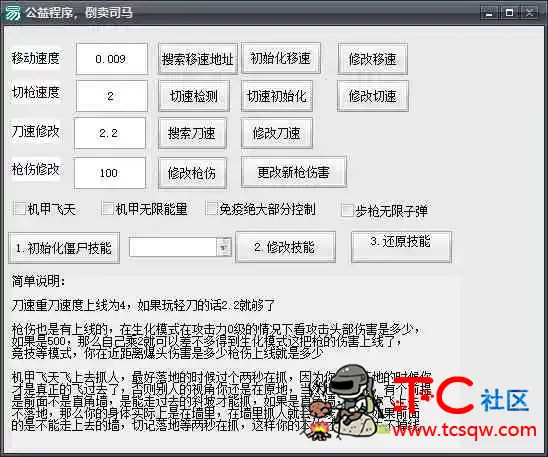Open the skill selection dropdown arrow
Image resolution: width=548 pixels, height=457 pixels.
(x=224, y=247)
